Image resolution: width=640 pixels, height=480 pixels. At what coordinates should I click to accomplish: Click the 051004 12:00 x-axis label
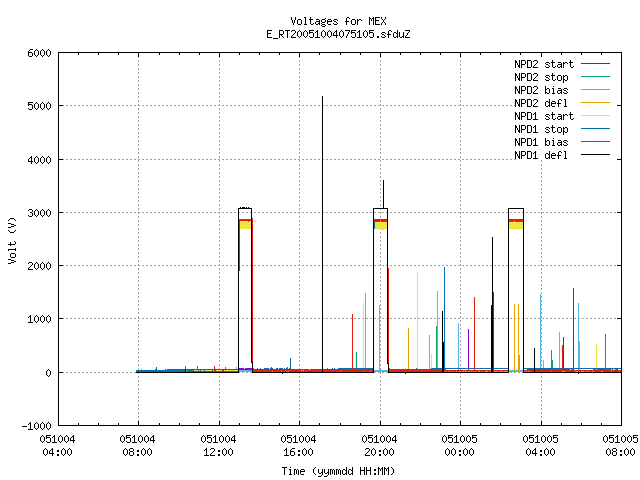218,446
